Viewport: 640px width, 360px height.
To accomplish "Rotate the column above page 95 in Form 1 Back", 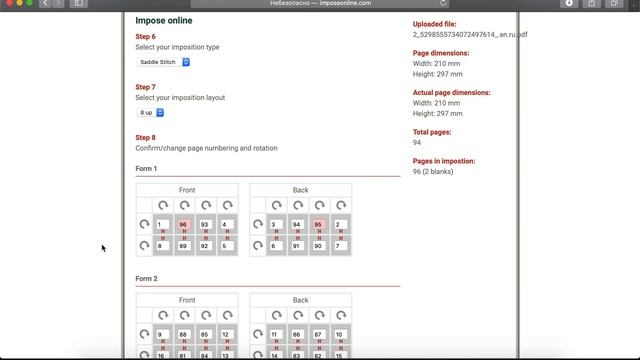I will click(x=320, y=205).
